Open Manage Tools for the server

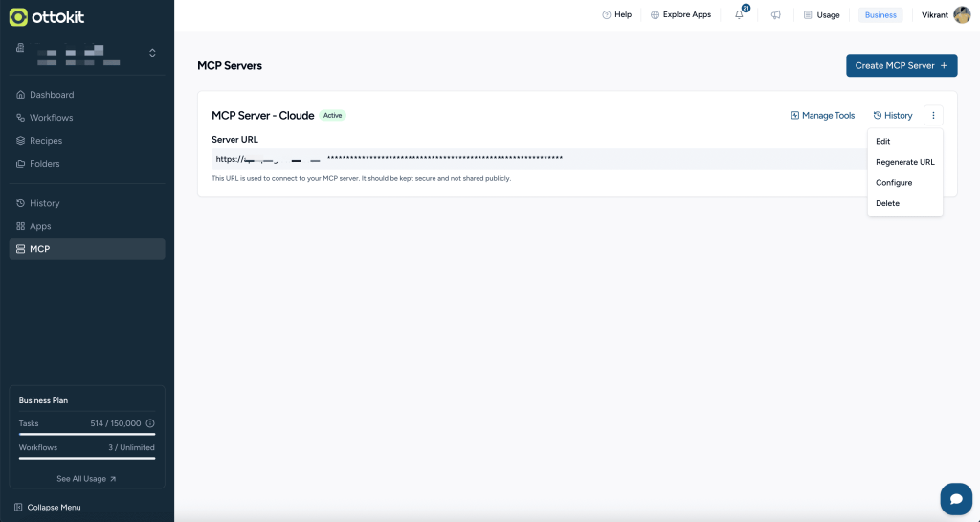[822, 116]
